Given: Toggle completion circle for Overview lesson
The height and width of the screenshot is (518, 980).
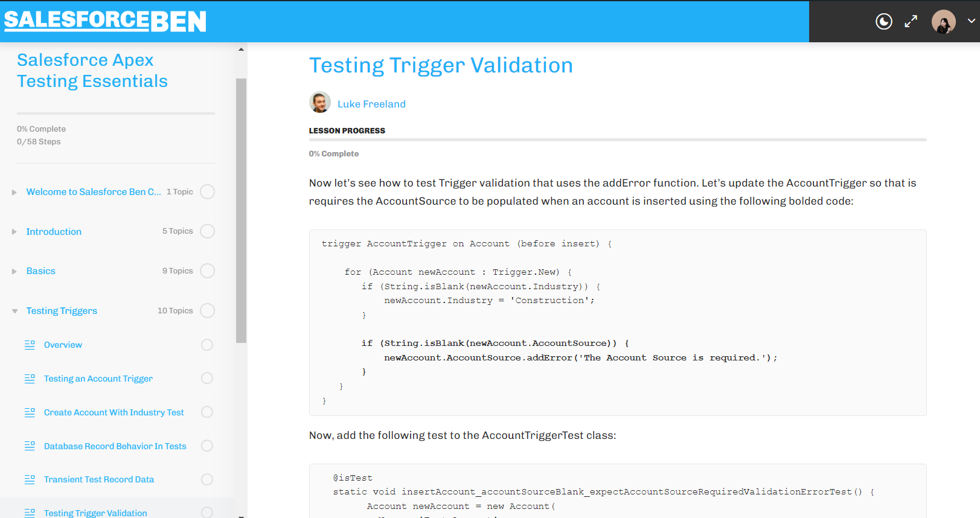Looking at the screenshot, I should [207, 345].
